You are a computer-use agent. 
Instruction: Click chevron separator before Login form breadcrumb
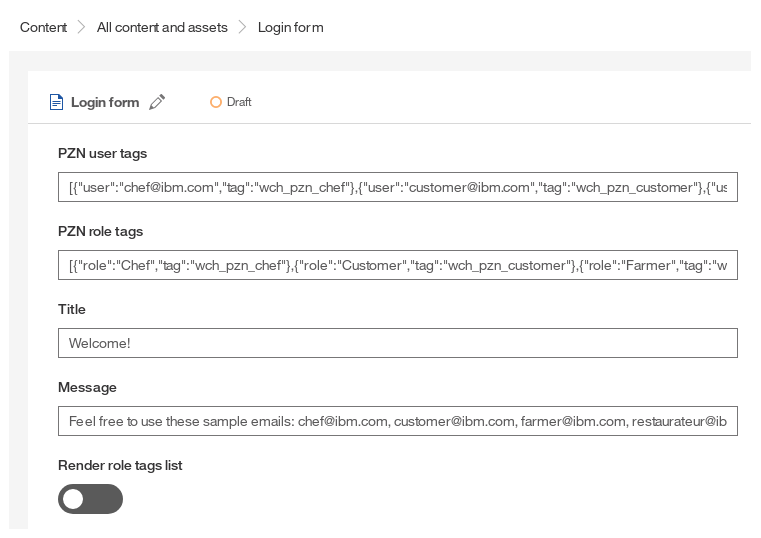pos(243,27)
